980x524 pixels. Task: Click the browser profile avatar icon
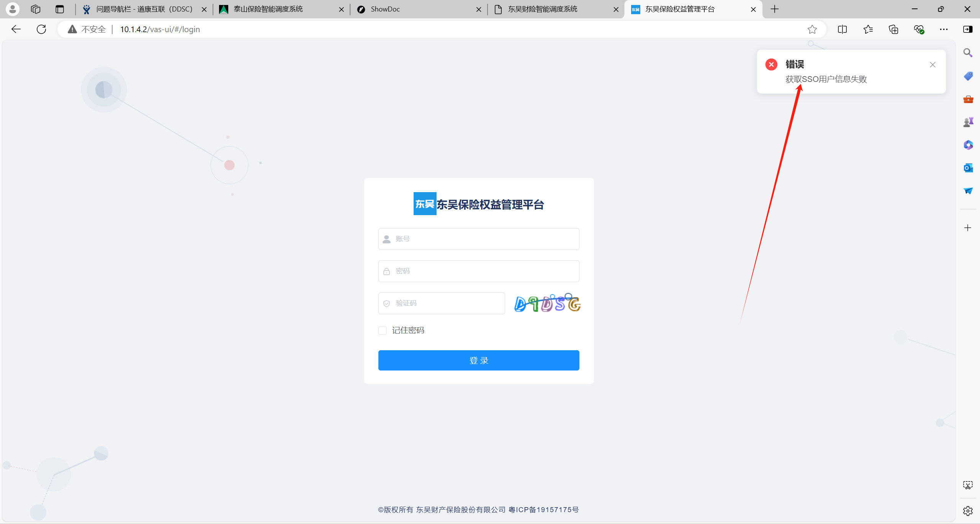[x=12, y=9]
